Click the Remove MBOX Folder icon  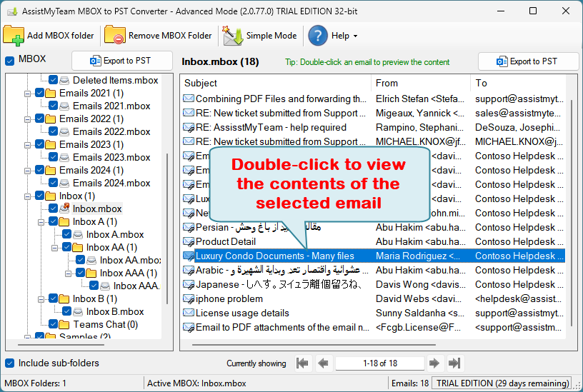115,35
